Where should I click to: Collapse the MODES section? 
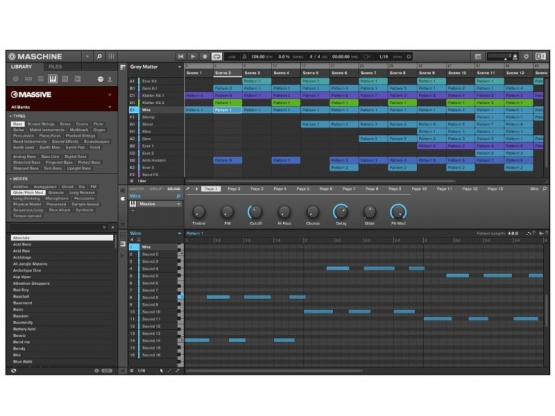[18, 179]
